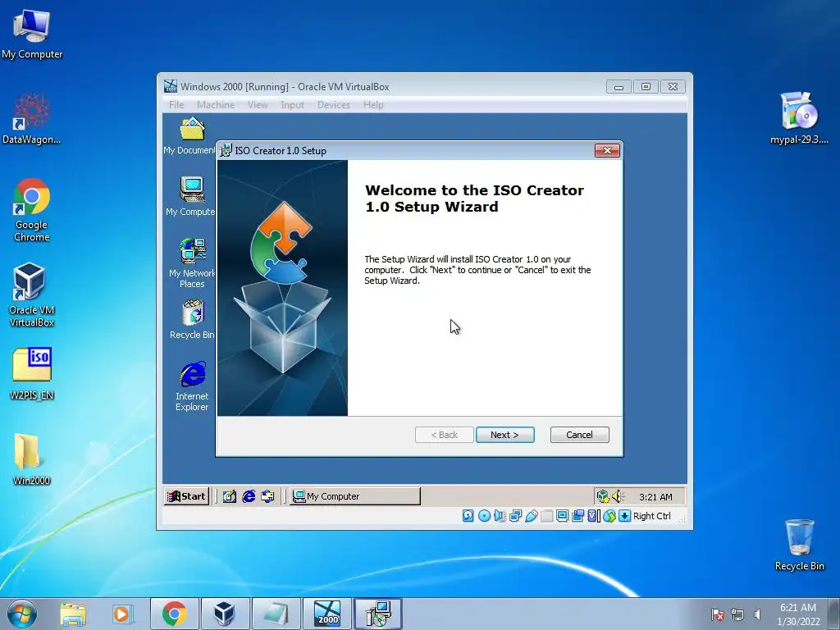Viewport: 840px width, 630px height.
Task: Launch Outlook Express from Windows 2000 quick launch
Action: coord(267,496)
